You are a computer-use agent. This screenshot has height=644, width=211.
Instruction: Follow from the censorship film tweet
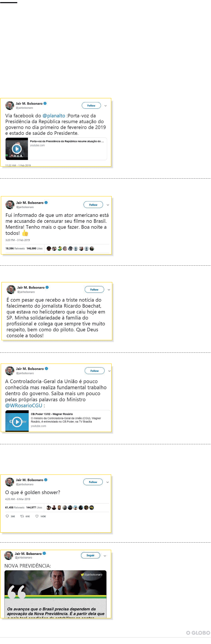[93, 205]
